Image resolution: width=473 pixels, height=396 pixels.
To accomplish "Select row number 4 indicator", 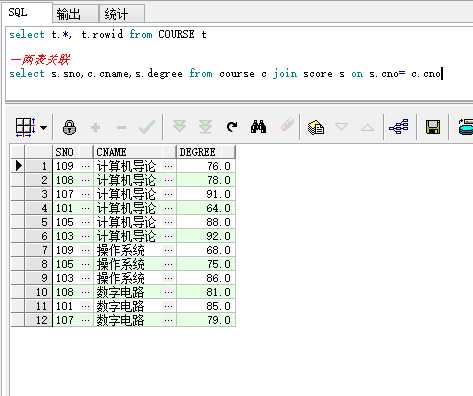I will click(38, 208).
